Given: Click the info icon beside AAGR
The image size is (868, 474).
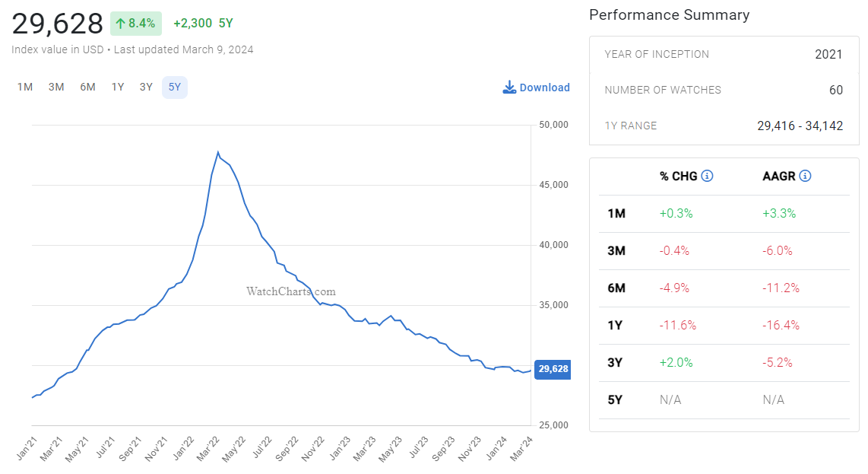Looking at the screenshot, I should 805,177.
